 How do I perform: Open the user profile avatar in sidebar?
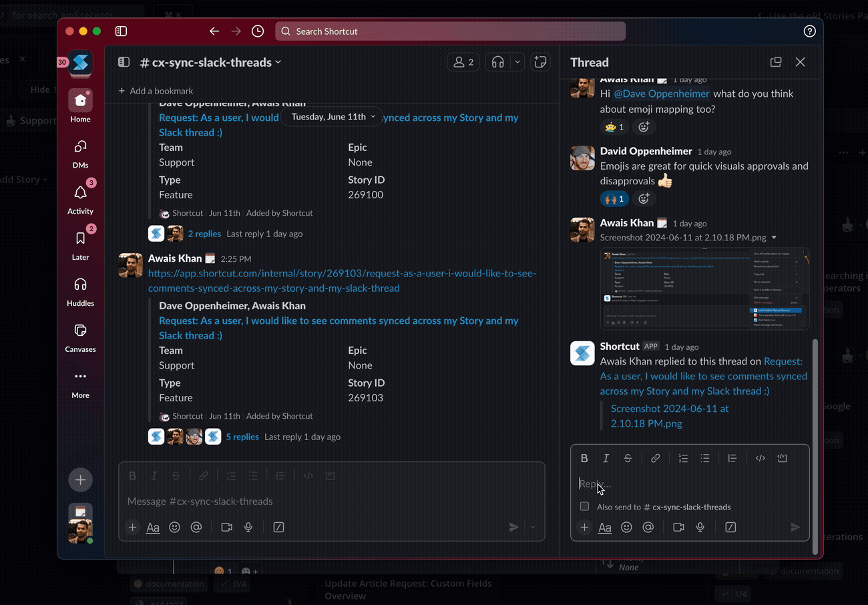click(80, 532)
